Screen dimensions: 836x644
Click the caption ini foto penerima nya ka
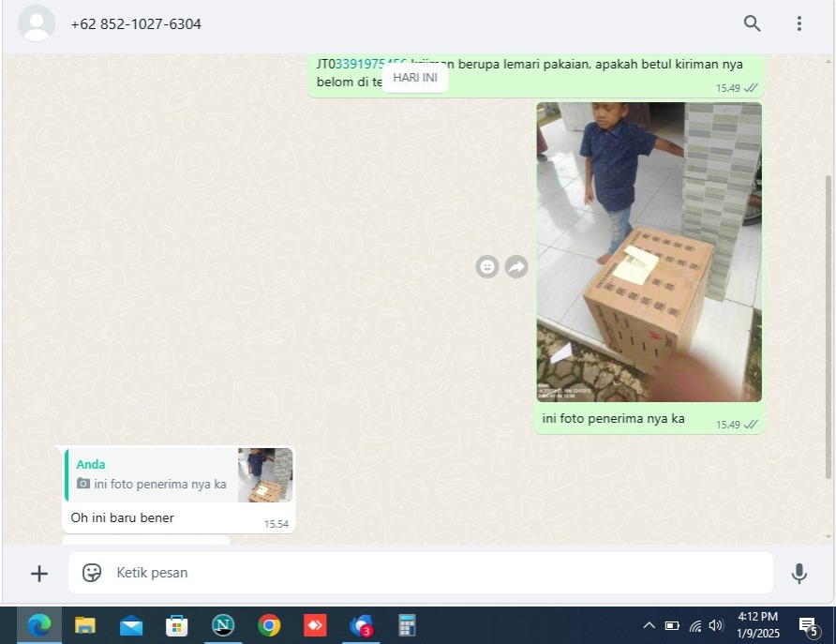point(613,418)
